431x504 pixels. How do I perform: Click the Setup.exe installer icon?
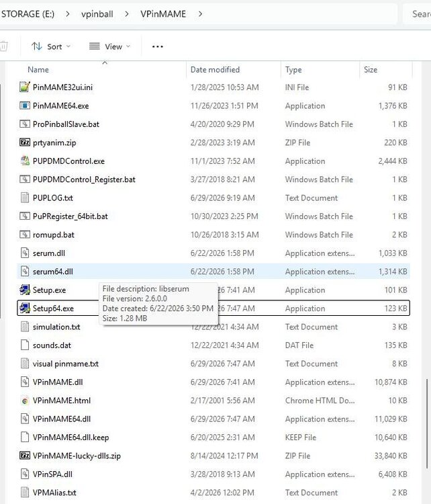[25, 290]
